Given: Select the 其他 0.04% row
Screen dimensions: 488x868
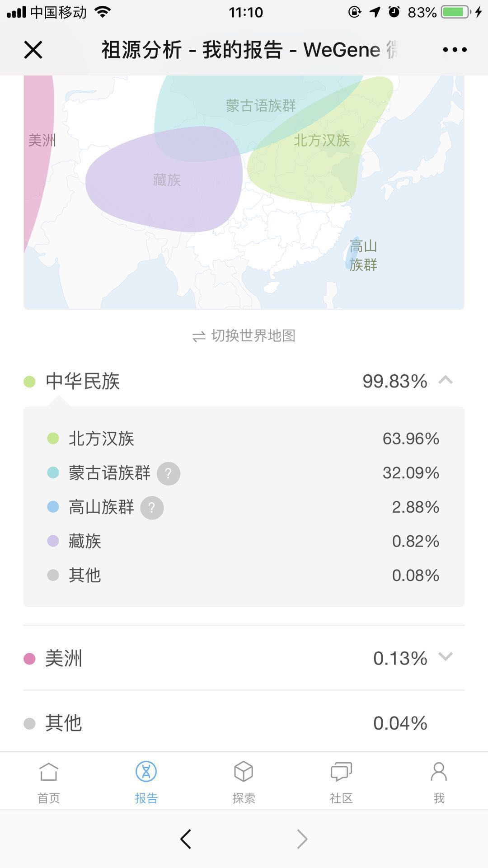Looking at the screenshot, I should [244, 723].
